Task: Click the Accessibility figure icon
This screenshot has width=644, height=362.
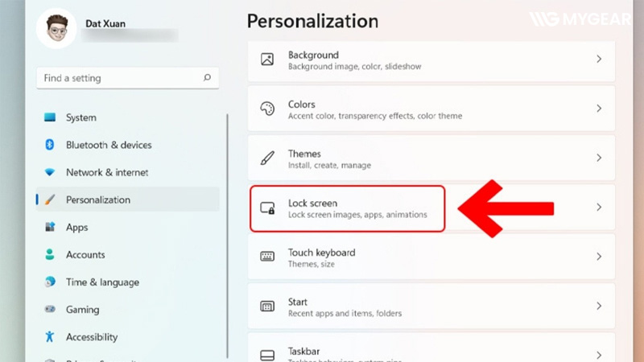Action: click(50, 337)
